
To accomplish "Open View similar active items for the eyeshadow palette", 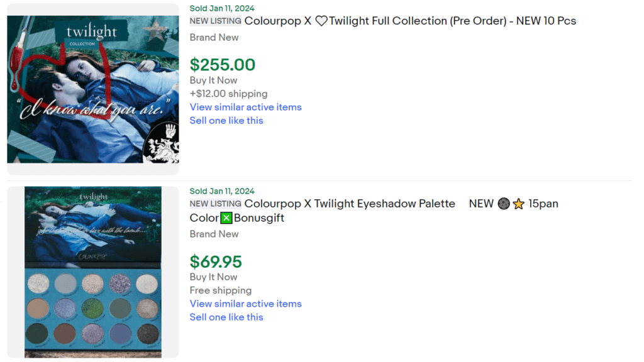I will point(245,304).
